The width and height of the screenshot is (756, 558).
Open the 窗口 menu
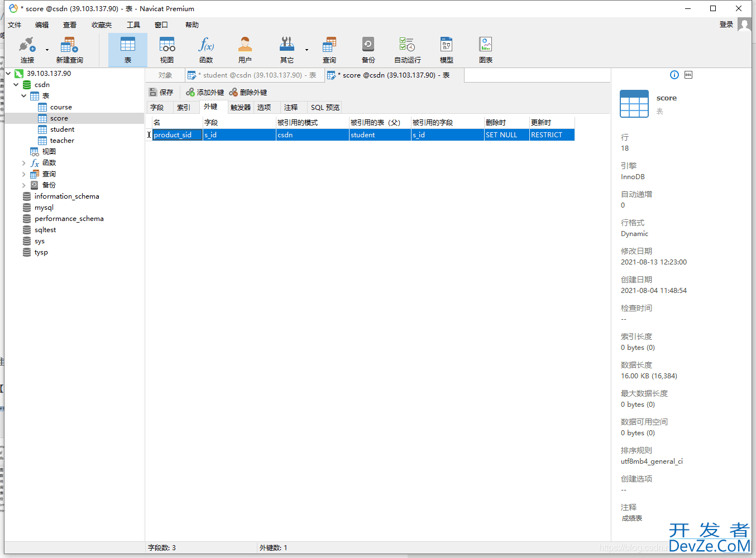pos(161,25)
